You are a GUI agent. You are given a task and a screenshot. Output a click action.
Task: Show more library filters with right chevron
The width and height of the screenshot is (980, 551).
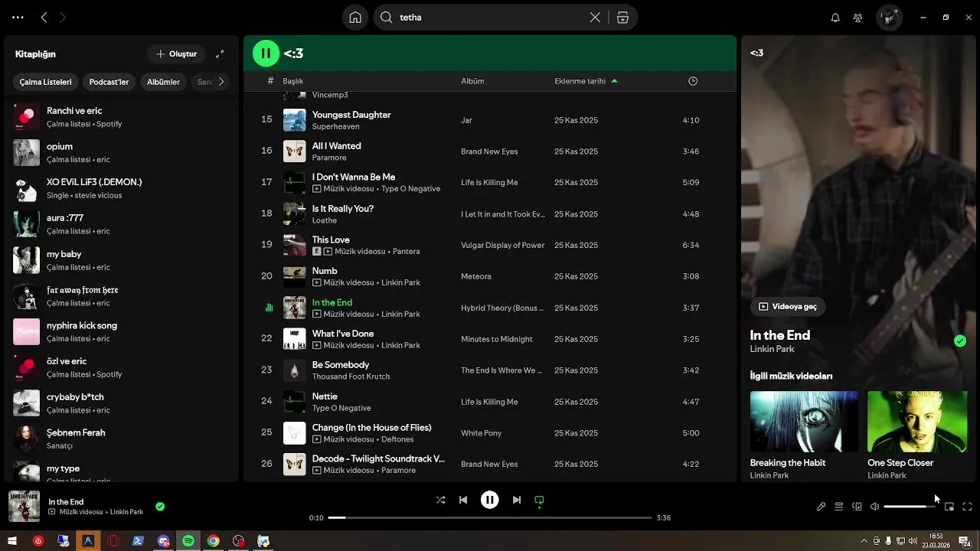pos(221,82)
